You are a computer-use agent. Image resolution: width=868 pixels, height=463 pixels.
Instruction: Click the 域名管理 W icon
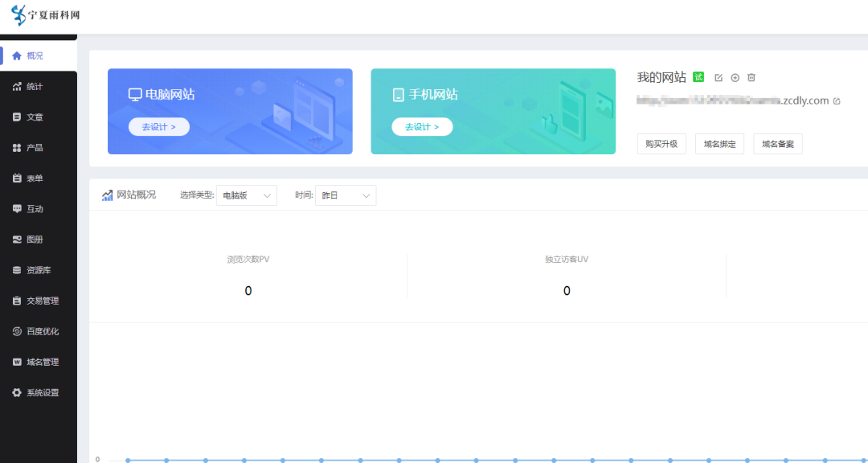click(17, 363)
